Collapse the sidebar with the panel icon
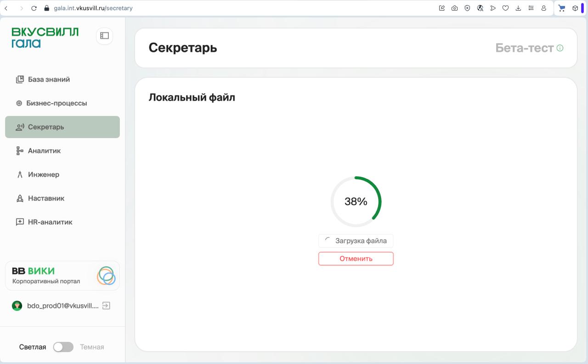The width and height of the screenshot is (588, 364). click(x=104, y=36)
